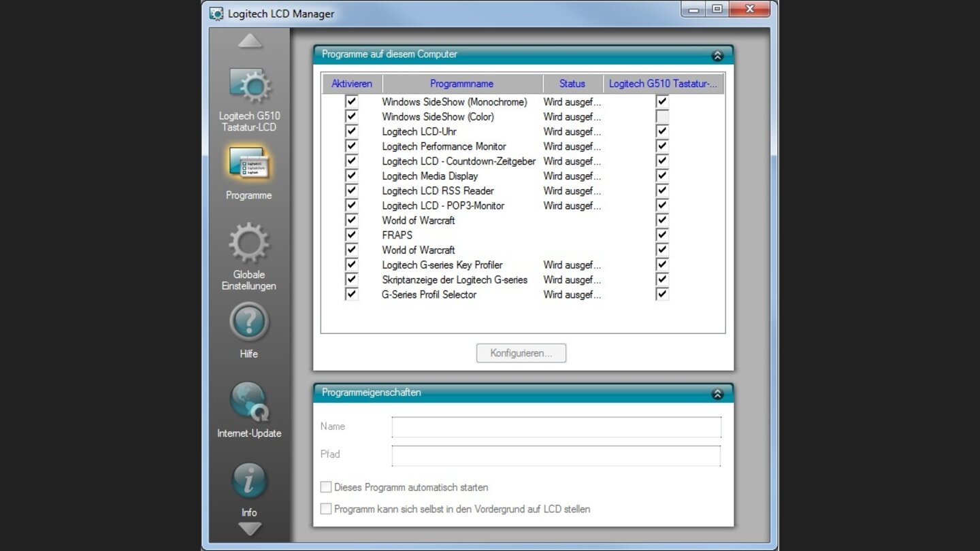Click the Pfad input field
Image resolution: width=980 pixels, height=551 pixels.
point(556,455)
